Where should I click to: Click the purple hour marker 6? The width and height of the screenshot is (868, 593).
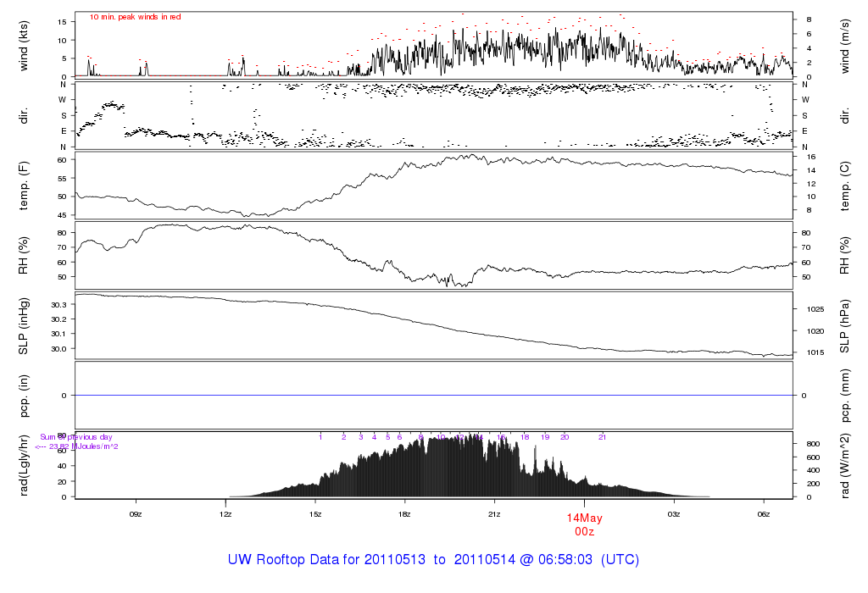400,437
